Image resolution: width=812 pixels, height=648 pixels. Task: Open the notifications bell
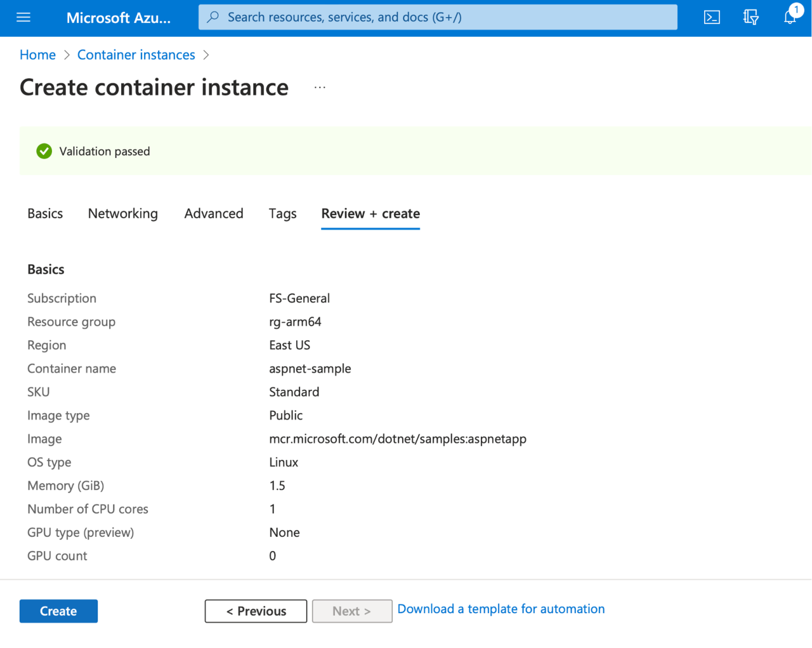790,18
